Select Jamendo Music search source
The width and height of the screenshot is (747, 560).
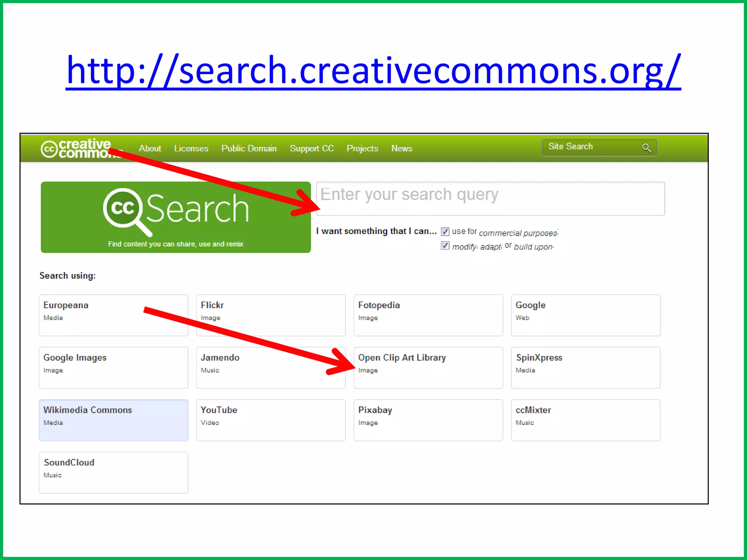coord(271,368)
